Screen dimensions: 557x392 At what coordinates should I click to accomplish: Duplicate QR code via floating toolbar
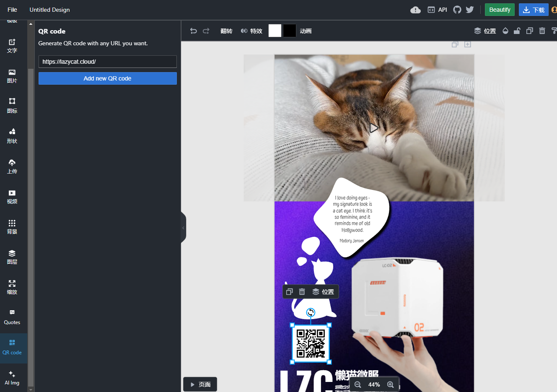[x=289, y=292]
